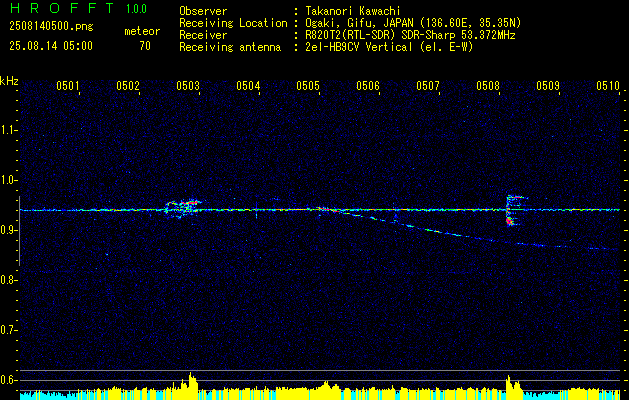Click the 0508 time marker
This screenshot has height=400, width=629.
click(x=488, y=86)
